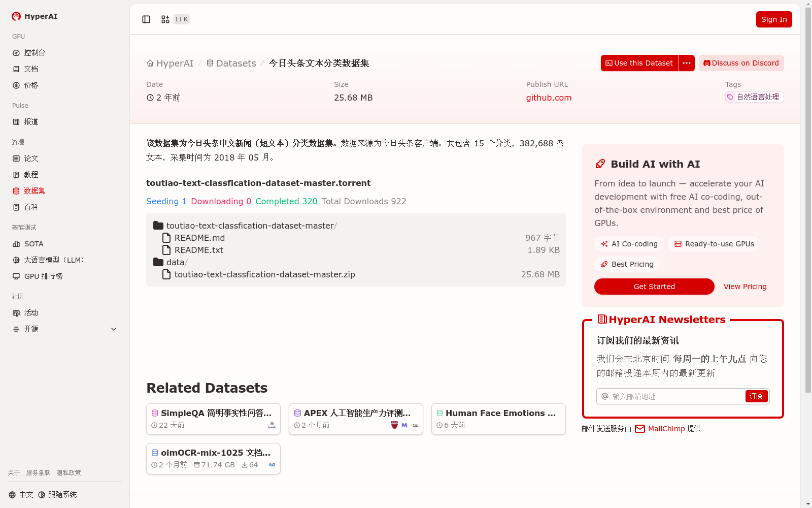Open the three-dots dataset options menu
The width and height of the screenshot is (812, 508).
point(687,63)
